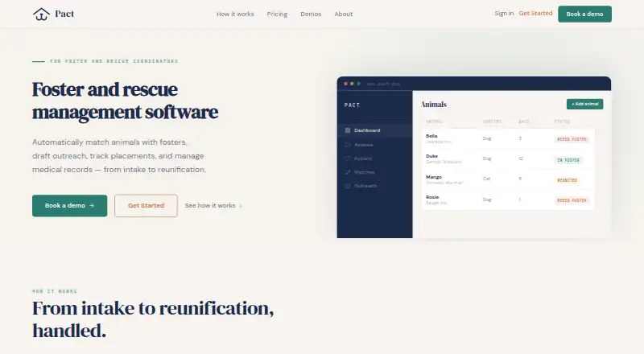Click the Dashboard grid icon in the sidebar
Viewport: 644px width, 354px height.
348,130
